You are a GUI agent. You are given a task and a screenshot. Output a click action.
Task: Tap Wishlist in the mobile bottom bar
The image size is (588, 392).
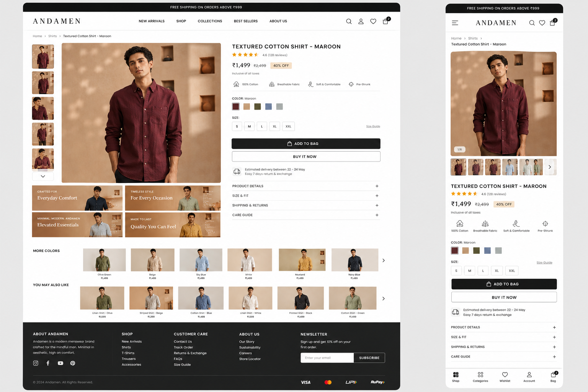click(x=505, y=377)
